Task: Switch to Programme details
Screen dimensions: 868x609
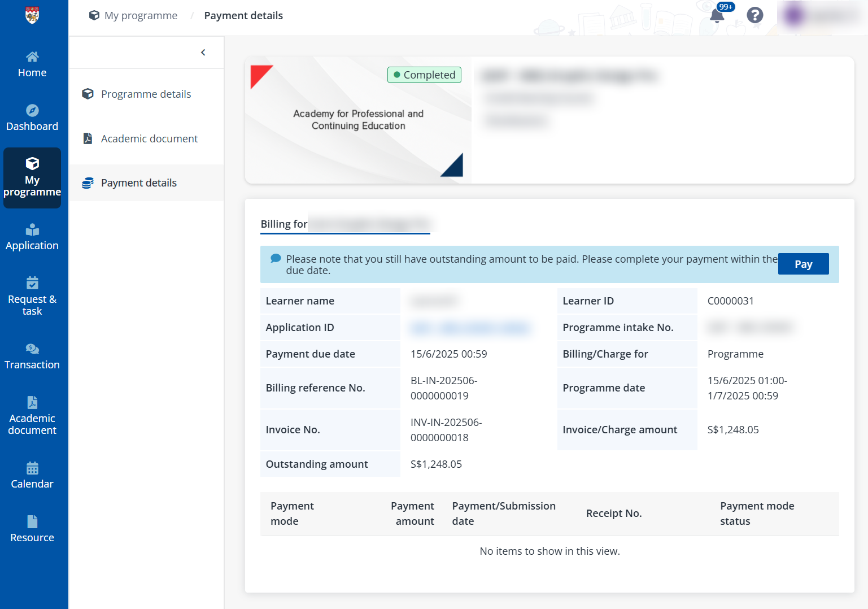Action: click(x=146, y=94)
